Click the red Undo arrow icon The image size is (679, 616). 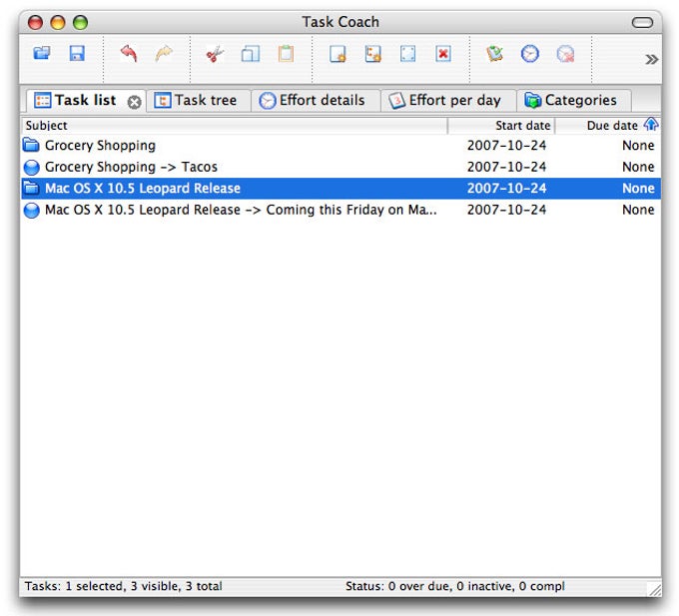129,54
